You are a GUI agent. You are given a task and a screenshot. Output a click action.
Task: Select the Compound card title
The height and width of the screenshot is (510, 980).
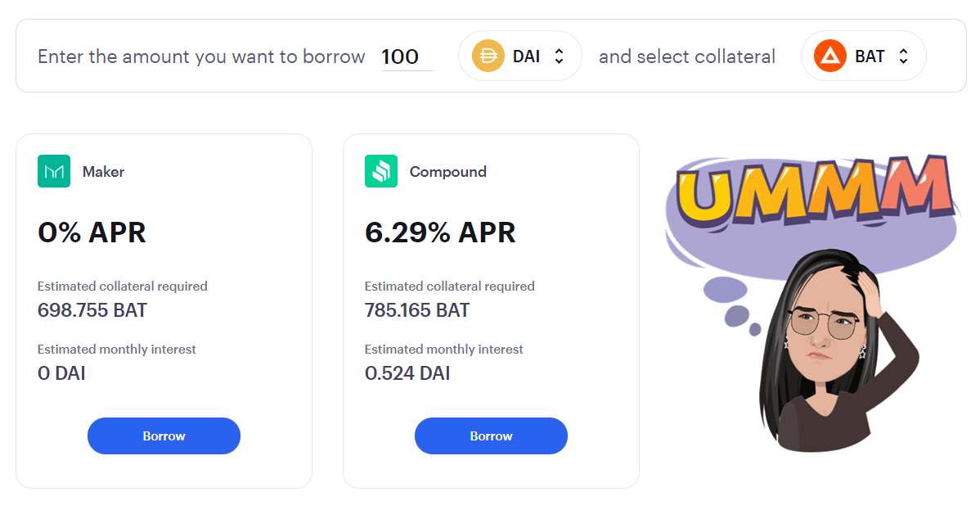click(447, 172)
